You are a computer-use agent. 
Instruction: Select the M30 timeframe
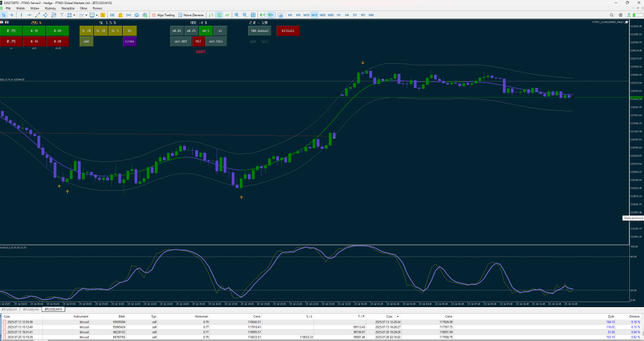[331, 15]
